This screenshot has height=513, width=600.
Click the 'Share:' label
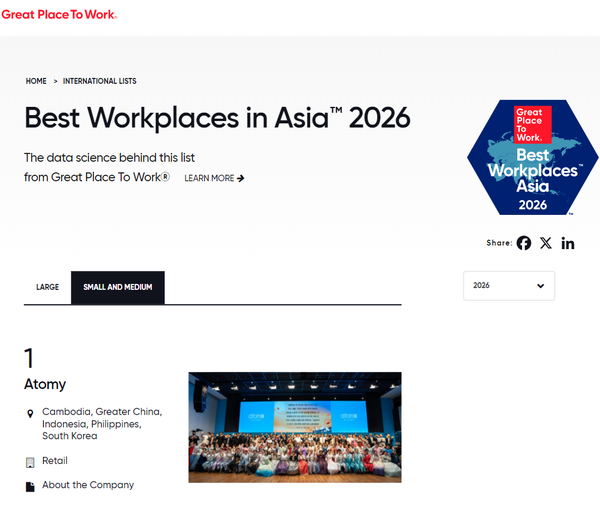tap(499, 243)
